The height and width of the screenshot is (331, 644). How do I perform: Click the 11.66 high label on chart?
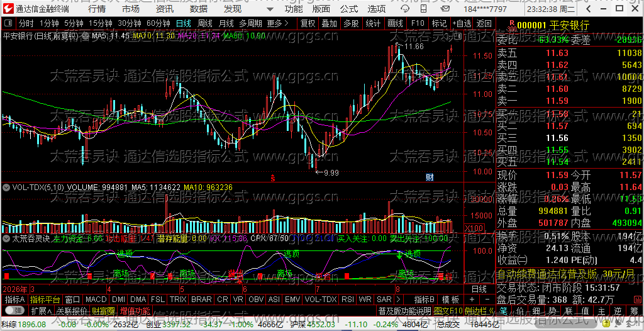point(414,46)
